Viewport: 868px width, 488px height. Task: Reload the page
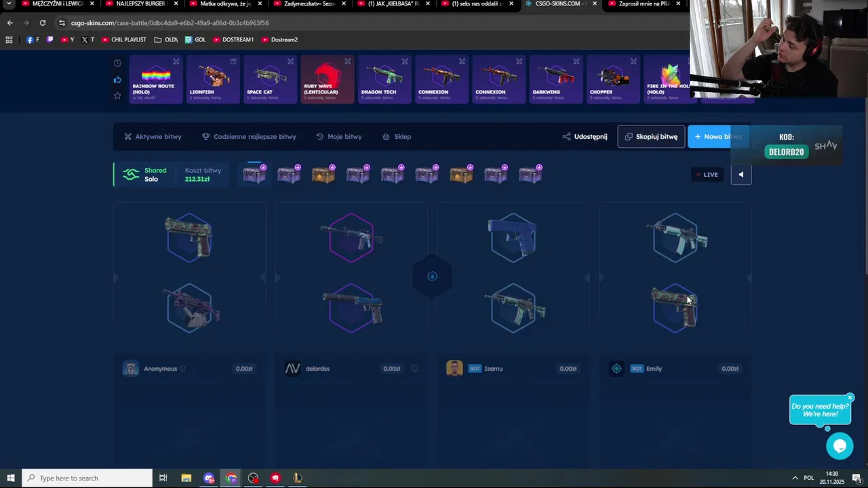click(42, 22)
